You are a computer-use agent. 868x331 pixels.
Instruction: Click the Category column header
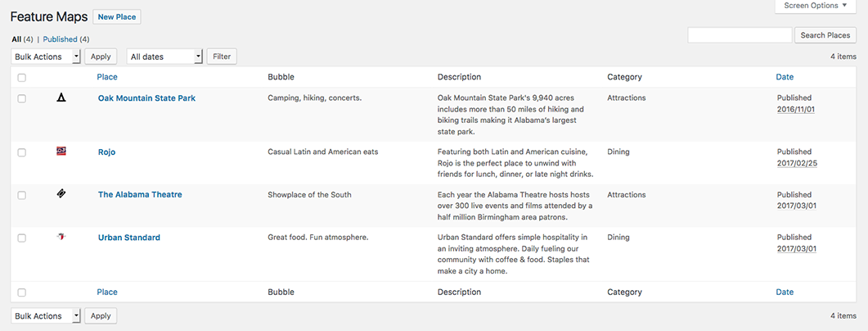click(624, 77)
